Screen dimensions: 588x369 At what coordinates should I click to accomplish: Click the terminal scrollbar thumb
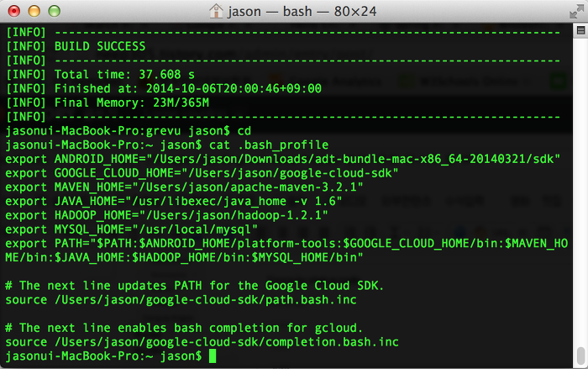[x=580, y=355]
